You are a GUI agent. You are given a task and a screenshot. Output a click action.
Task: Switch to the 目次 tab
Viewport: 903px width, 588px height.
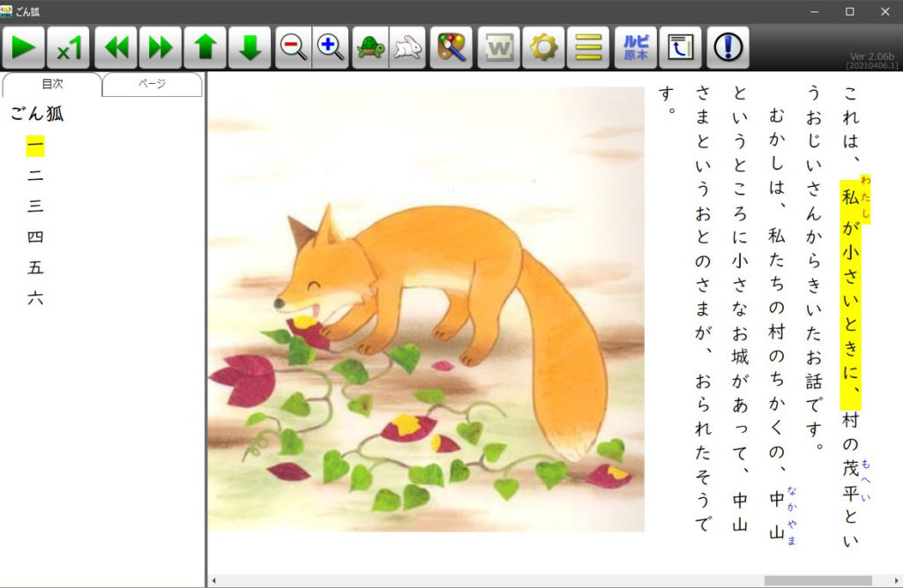52,84
